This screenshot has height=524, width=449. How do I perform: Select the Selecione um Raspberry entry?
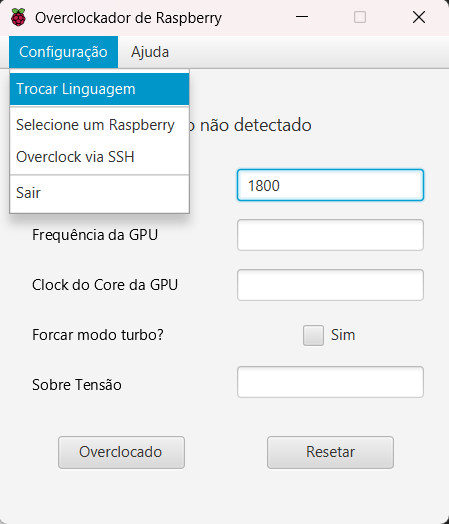click(x=100, y=125)
